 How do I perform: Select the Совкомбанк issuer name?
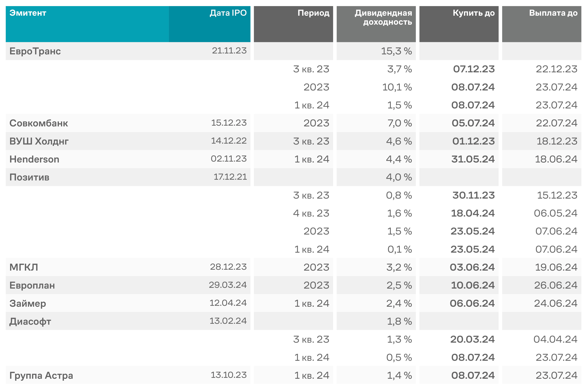click(39, 123)
